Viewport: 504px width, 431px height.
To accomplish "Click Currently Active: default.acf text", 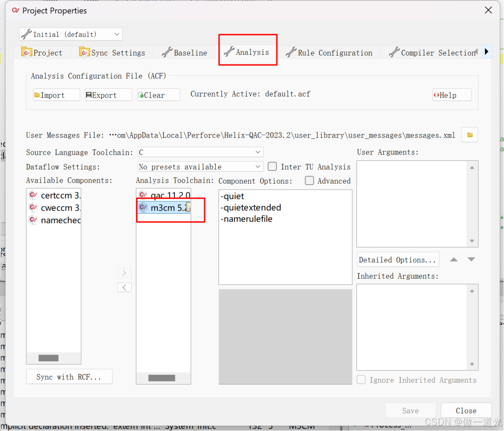I will tap(250, 94).
